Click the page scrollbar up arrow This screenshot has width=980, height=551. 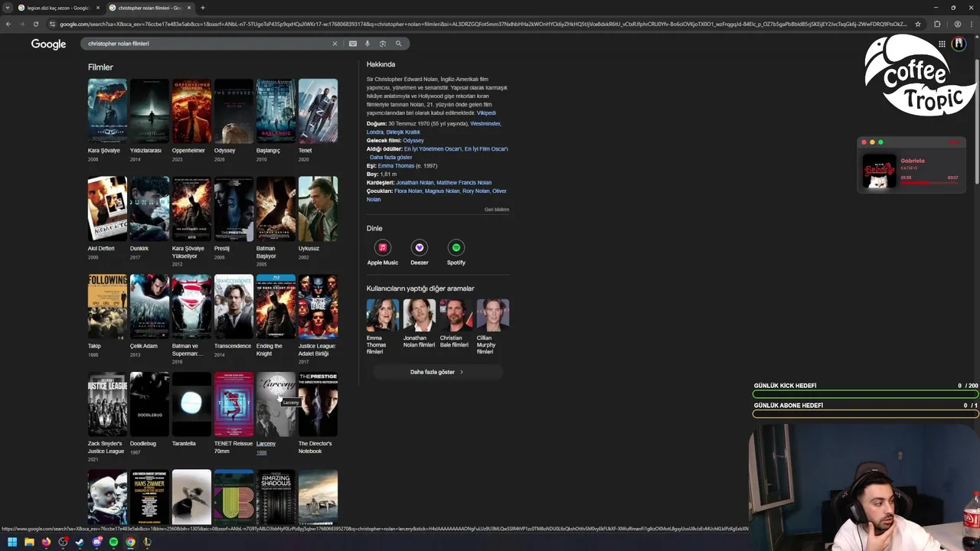pyautogui.click(x=976, y=35)
